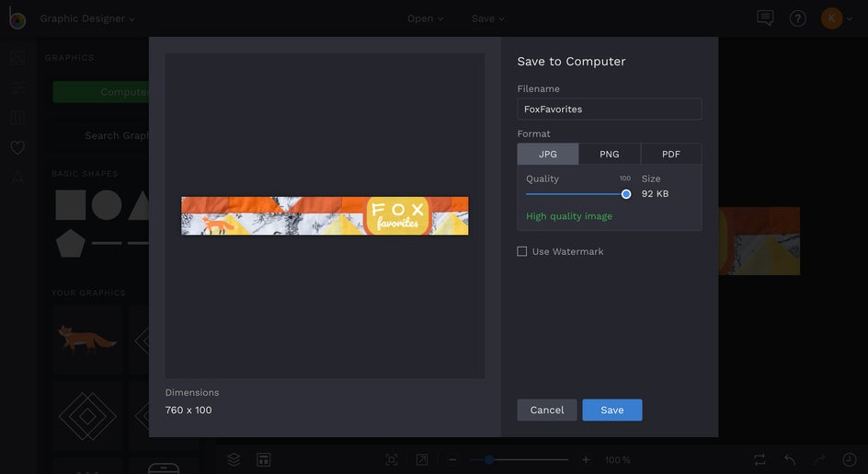This screenshot has width=868, height=474.
Task: Select PNG format tab
Action: (610, 154)
